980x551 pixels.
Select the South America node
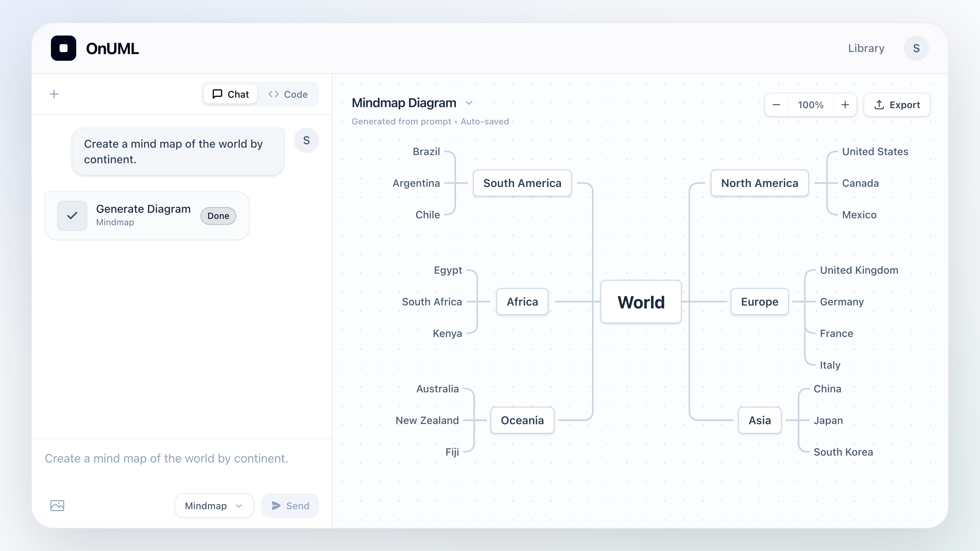(x=522, y=183)
